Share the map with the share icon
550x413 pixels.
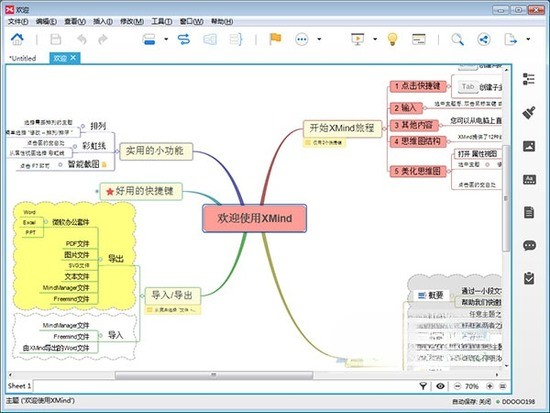click(x=484, y=39)
